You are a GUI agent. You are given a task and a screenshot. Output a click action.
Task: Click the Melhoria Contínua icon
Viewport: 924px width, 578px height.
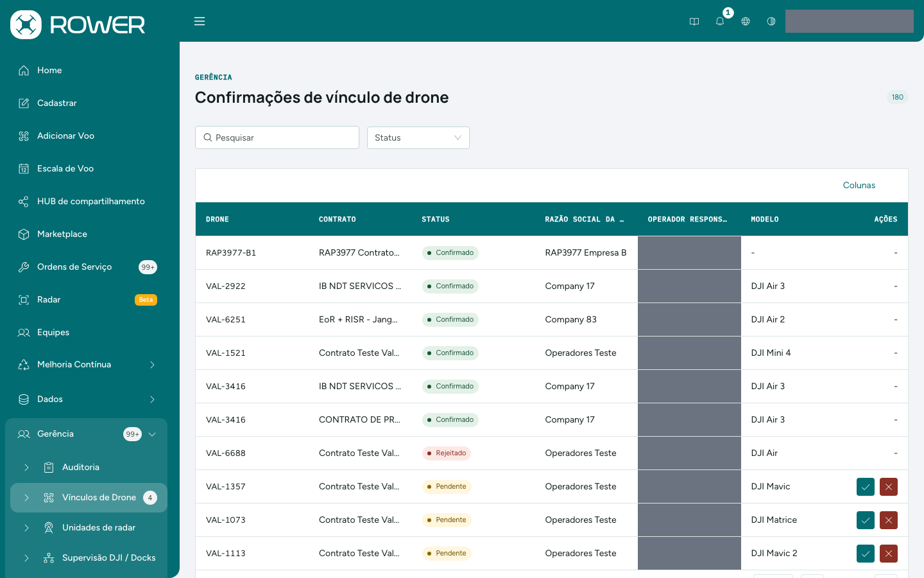[x=24, y=364]
